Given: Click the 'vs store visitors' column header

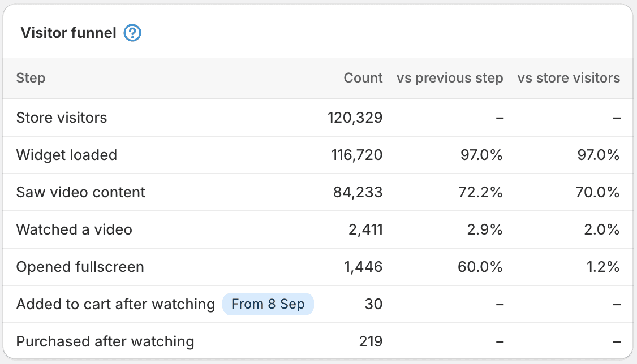Looking at the screenshot, I should coord(569,78).
